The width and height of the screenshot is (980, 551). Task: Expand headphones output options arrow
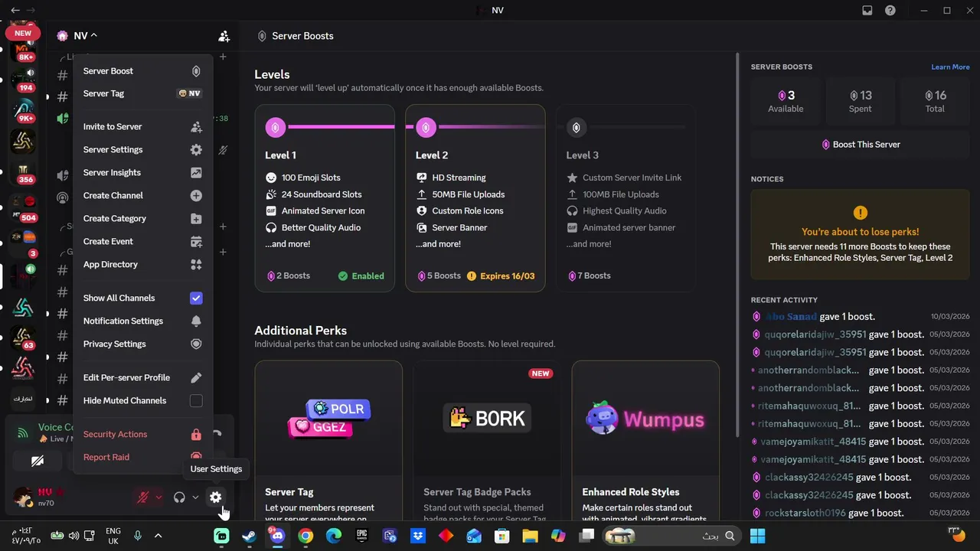(195, 497)
